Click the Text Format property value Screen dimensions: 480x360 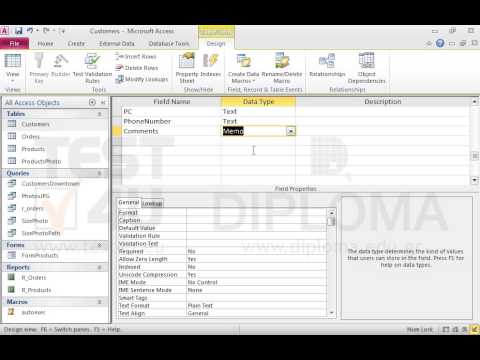pos(257,306)
